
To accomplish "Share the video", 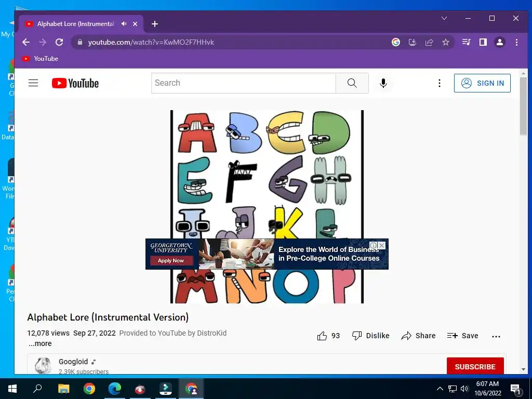I will 418,336.
